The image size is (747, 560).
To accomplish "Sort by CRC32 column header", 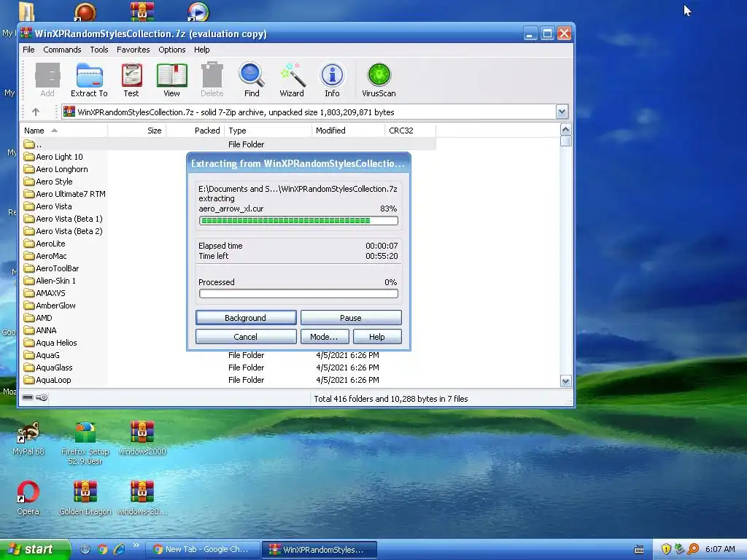I will [410, 131].
